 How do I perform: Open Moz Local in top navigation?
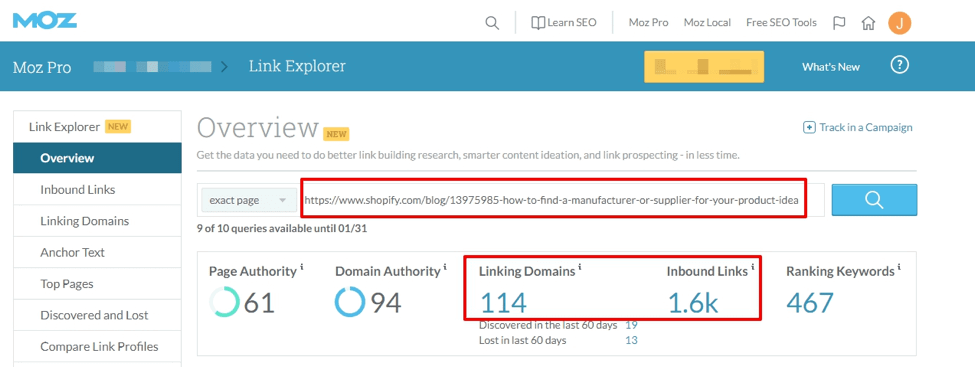[707, 22]
